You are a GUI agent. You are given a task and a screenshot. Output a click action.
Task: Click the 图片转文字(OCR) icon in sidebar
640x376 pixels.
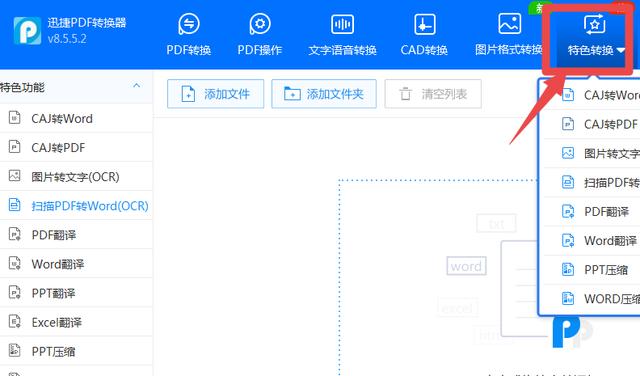click(x=15, y=176)
